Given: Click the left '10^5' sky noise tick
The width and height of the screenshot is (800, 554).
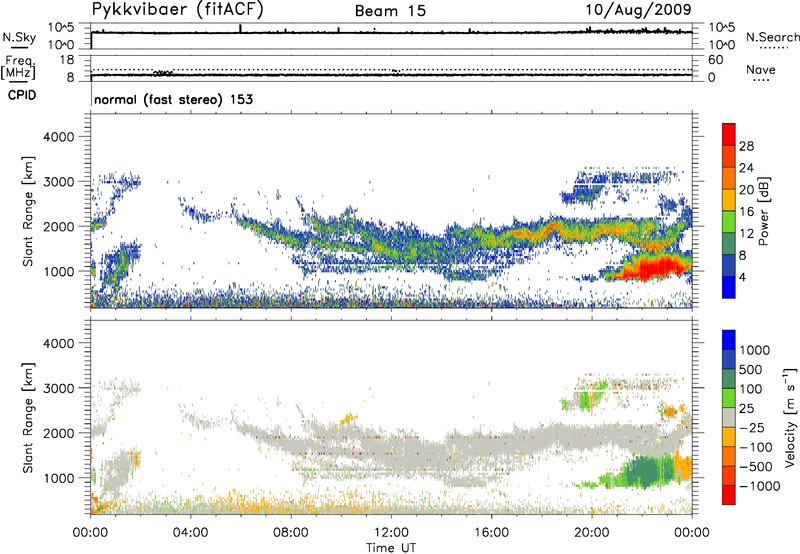Looking at the screenshot, I should (x=61, y=28).
